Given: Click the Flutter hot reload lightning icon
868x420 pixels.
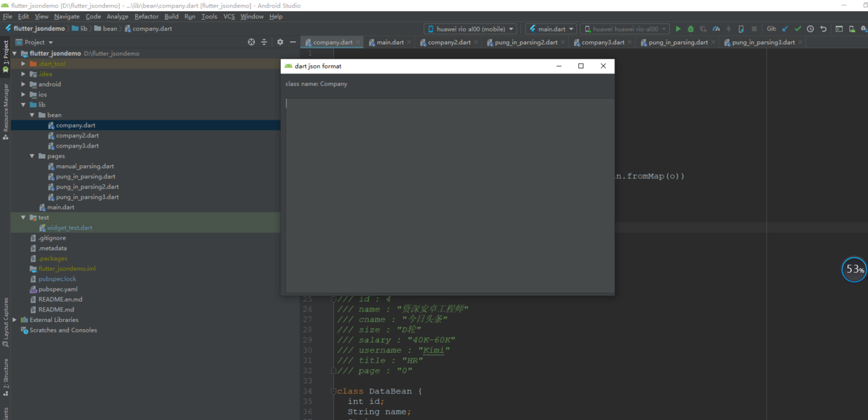Looking at the screenshot, I should (x=729, y=29).
